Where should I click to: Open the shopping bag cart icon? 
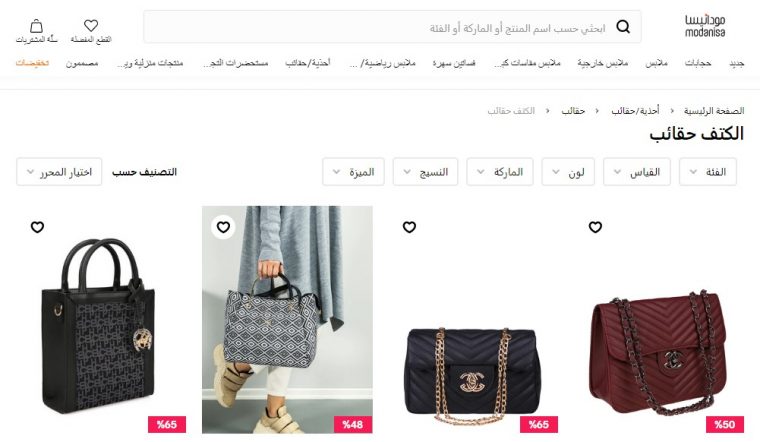(36, 26)
